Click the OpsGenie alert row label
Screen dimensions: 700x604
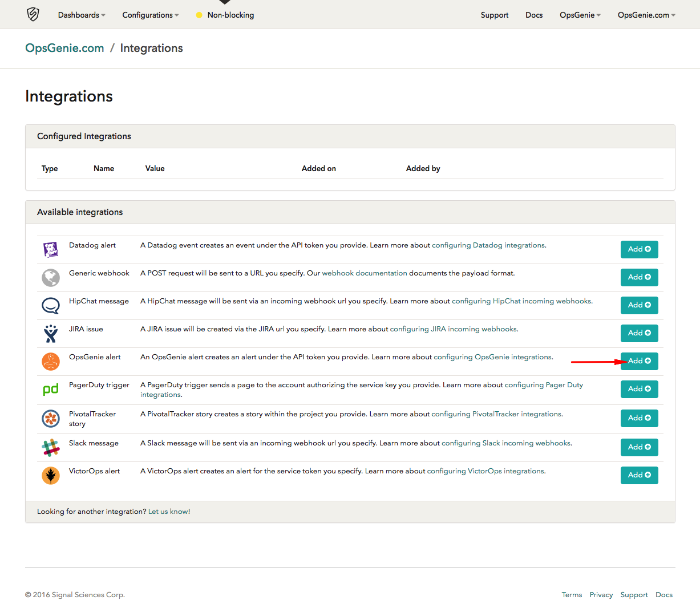(95, 357)
